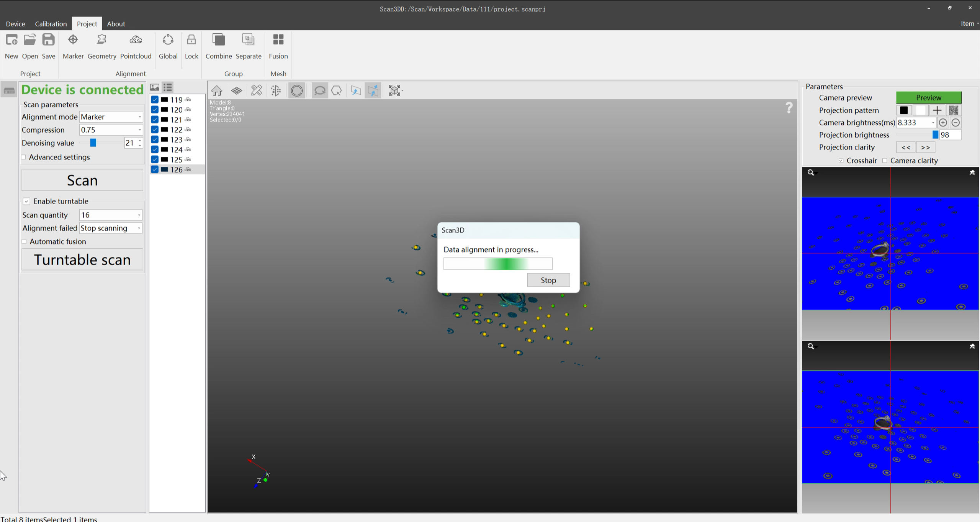Decrease projection clarity with << button
The width and height of the screenshot is (980, 522).
pyautogui.click(x=906, y=148)
